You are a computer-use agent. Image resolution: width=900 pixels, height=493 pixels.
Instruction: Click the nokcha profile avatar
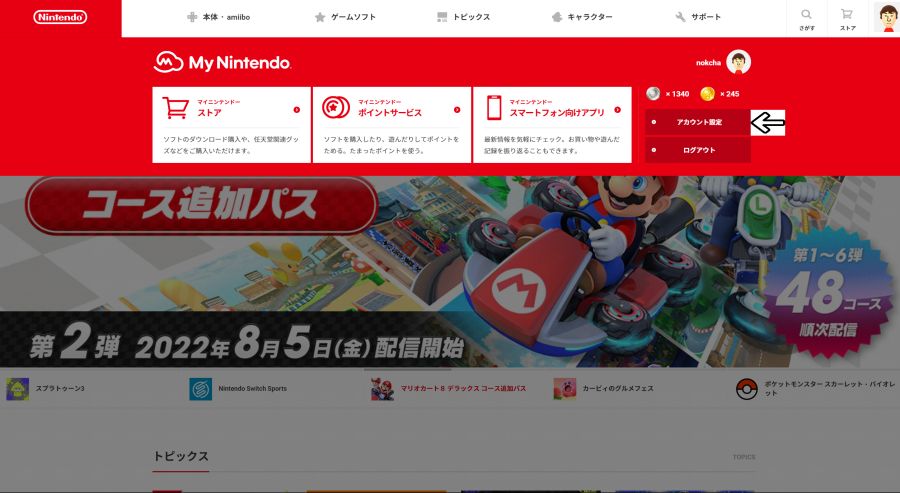click(x=738, y=62)
